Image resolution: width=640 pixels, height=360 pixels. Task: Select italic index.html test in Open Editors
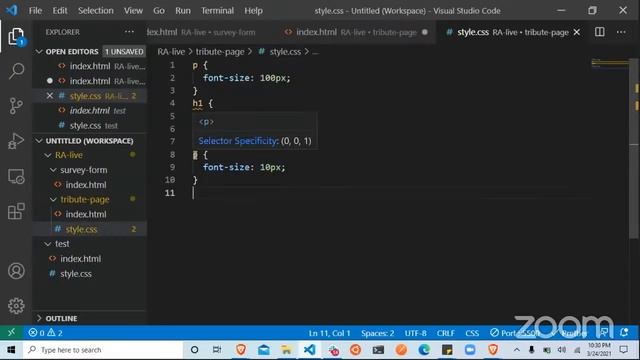tap(90, 111)
